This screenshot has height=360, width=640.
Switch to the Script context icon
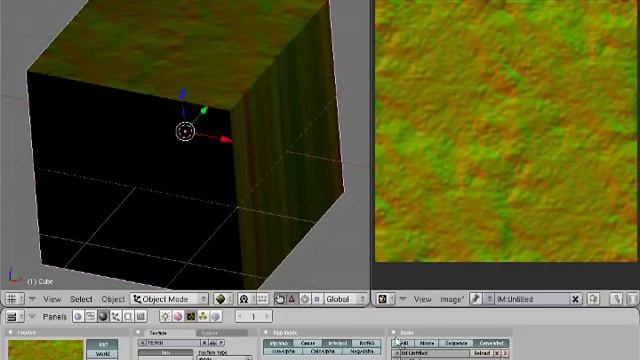pyautogui.click(x=91, y=316)
